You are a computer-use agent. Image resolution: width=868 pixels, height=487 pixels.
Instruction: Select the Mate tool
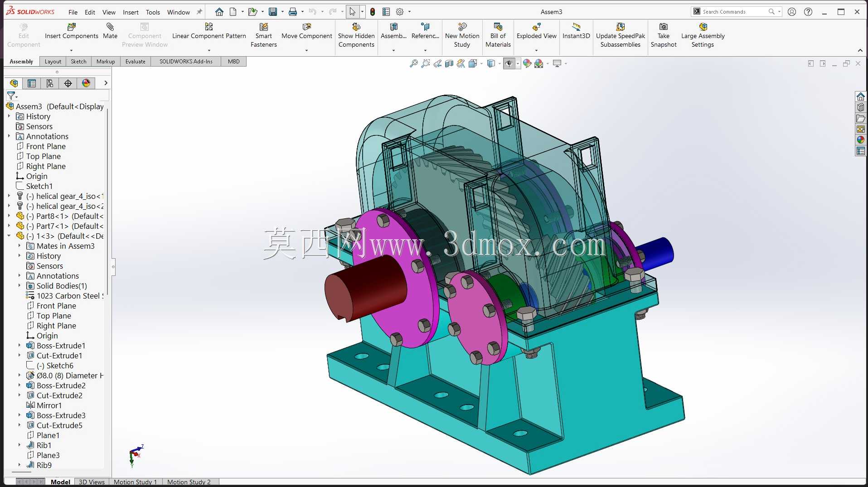(x=110, y=31)
